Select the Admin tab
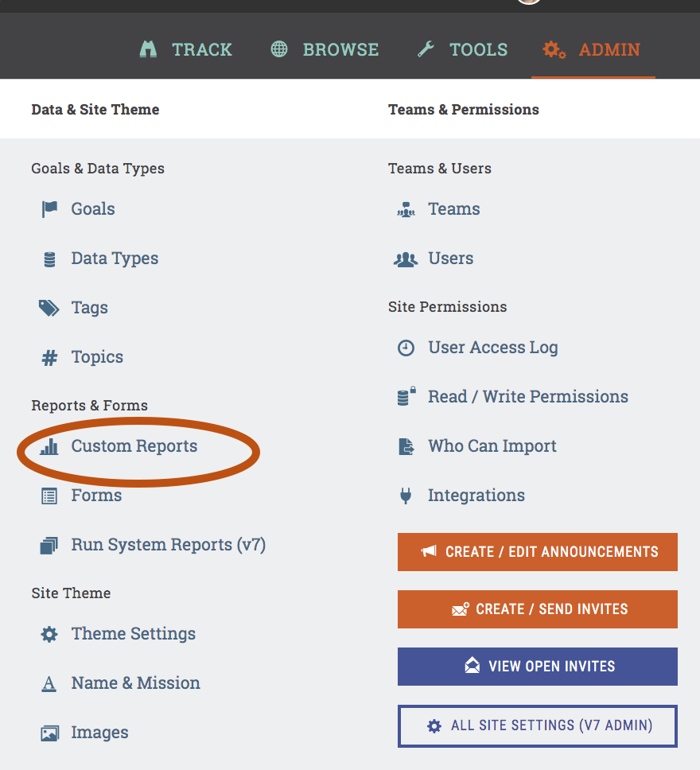This screenshot has width=700, height=770. 593,49
